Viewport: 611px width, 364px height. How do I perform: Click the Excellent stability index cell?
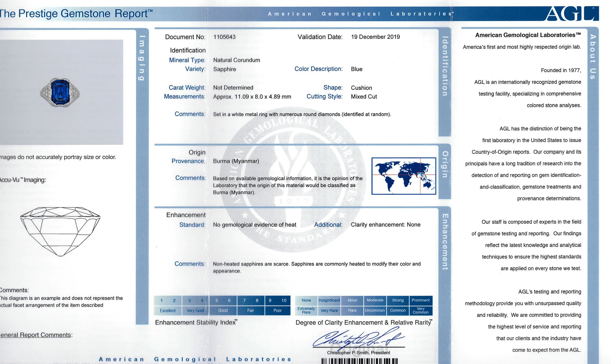pos(167,311)
